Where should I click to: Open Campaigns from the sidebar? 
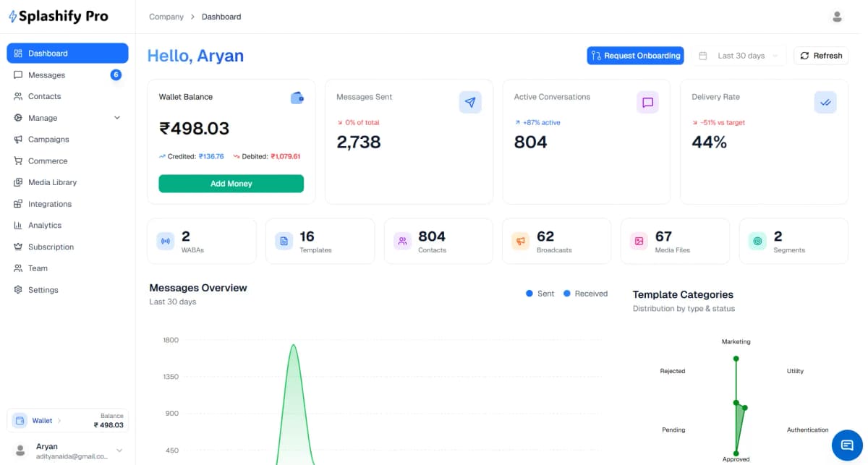point(46,139)
